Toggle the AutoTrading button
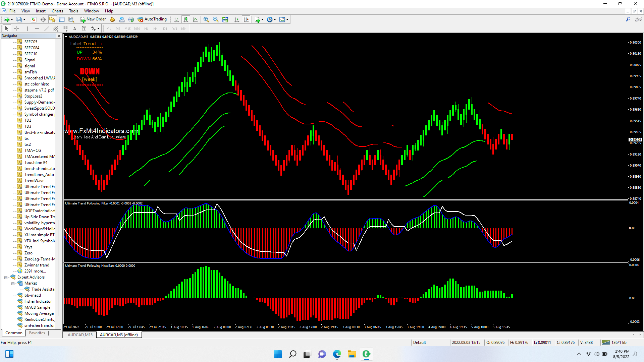 152,19
